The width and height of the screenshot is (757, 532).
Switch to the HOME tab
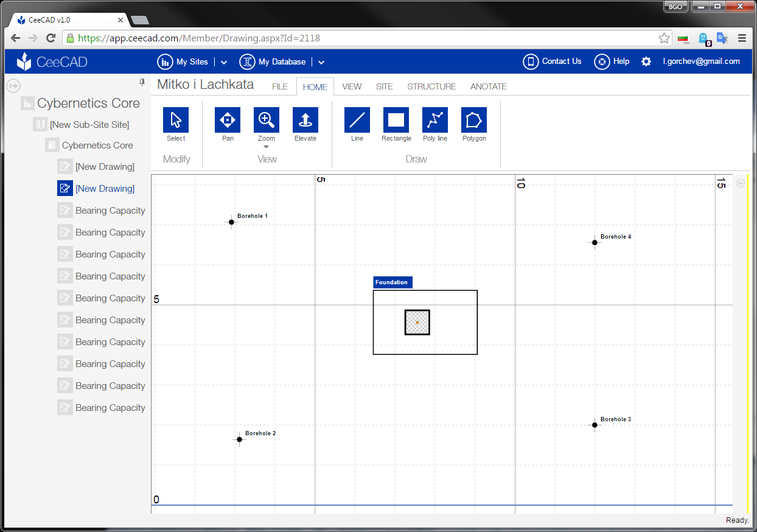point(315,86)
